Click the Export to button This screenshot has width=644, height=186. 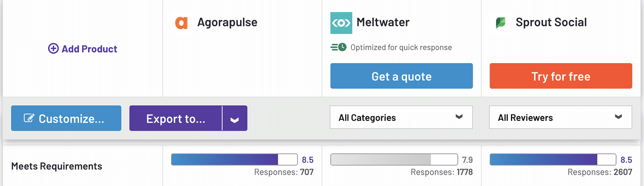tap(175, 119)
